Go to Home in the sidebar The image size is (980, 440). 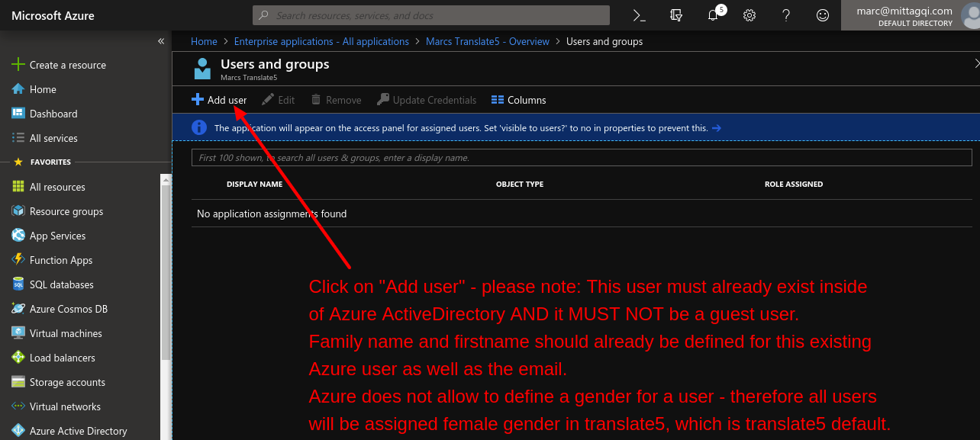coord(43,89)
